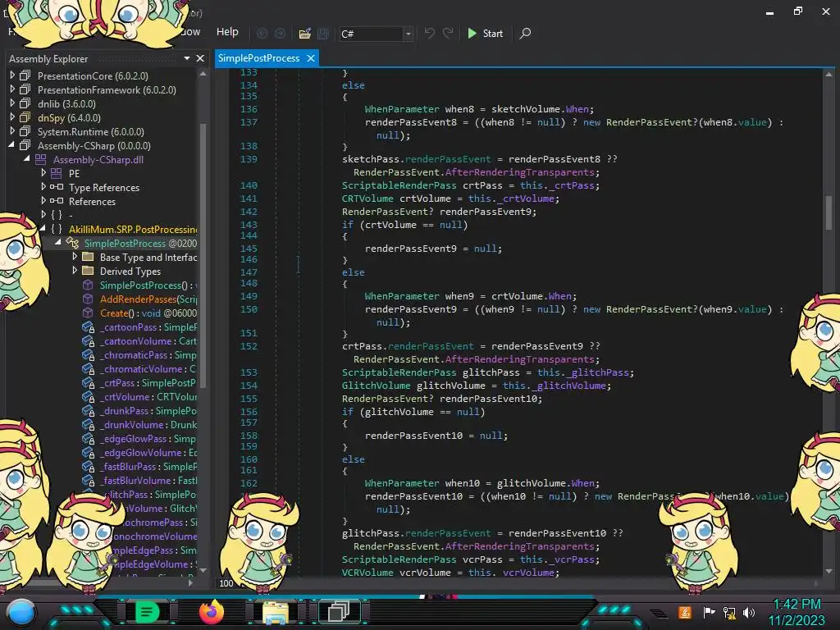Viewport: 840px width, 630px height.
Task: Expand the References node
Action: tap(43, 201)
